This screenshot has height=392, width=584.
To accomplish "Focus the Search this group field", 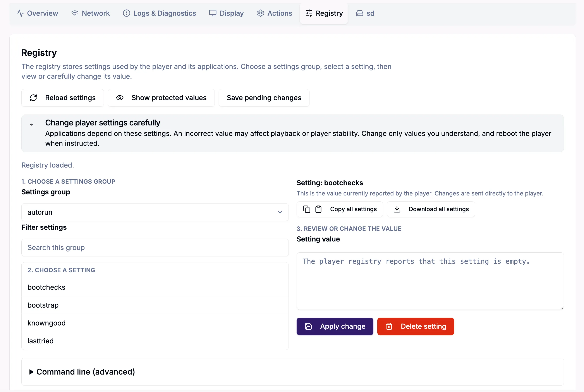I will pos(155,248).
